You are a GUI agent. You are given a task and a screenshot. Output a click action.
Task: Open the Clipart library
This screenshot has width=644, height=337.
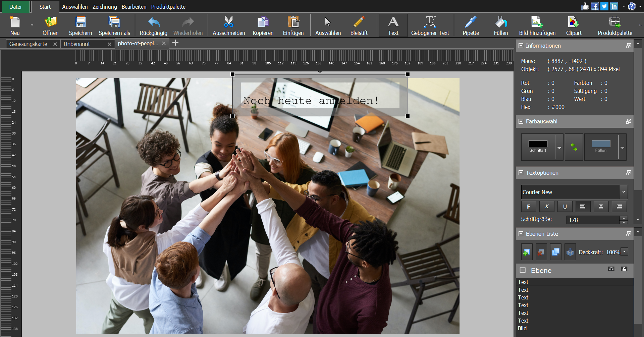(574, 25)
